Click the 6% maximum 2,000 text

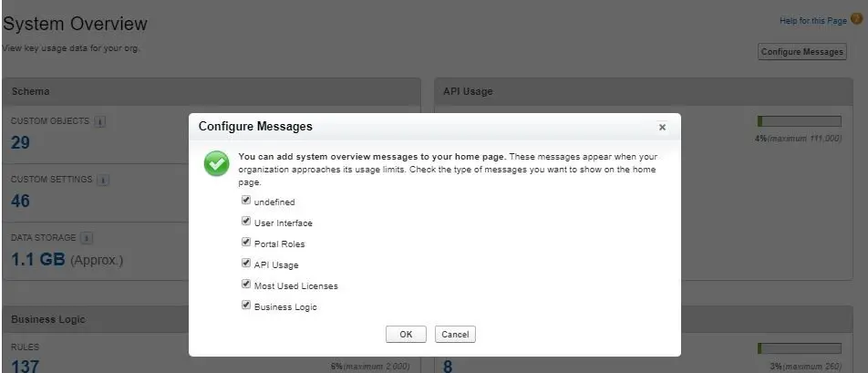[370, 367]
